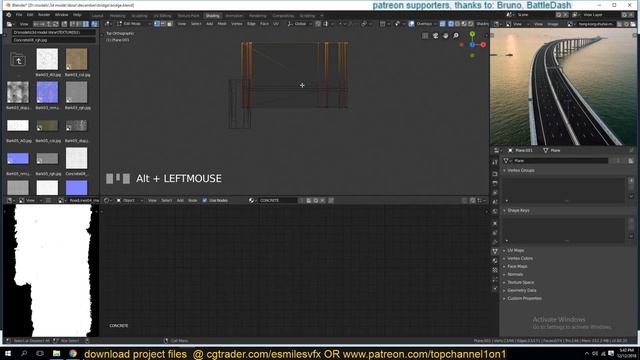640x360 pixels.
Task: Open the Overlays dropdown
Action: tap(426, 24)
